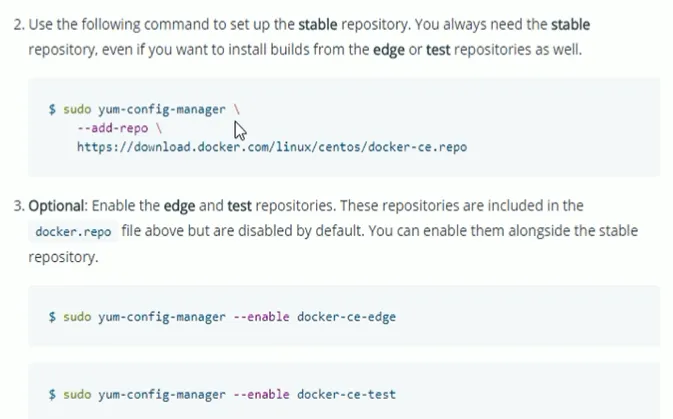Click "--enable" in the docker-ce-test command
This screenshot has height=419, width=673.
click(265, 394)
